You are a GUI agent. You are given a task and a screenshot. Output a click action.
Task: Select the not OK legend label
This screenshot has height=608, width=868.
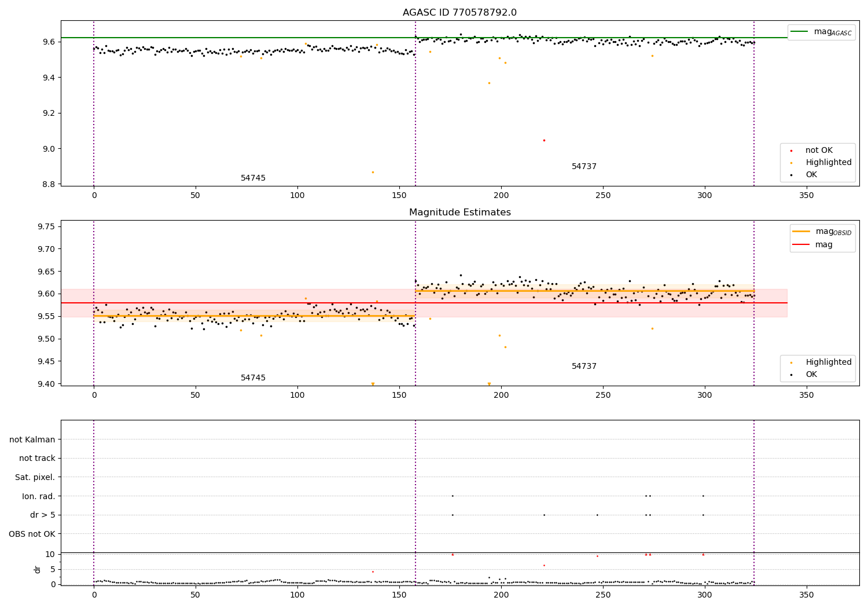tap(819, 151)
